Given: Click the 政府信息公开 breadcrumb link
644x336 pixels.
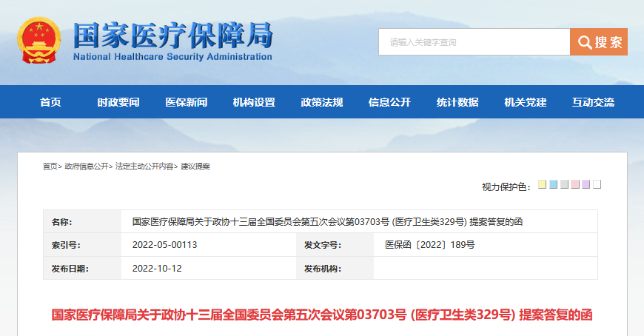Looking at the screenshot, I should click(x=86, y=167).
